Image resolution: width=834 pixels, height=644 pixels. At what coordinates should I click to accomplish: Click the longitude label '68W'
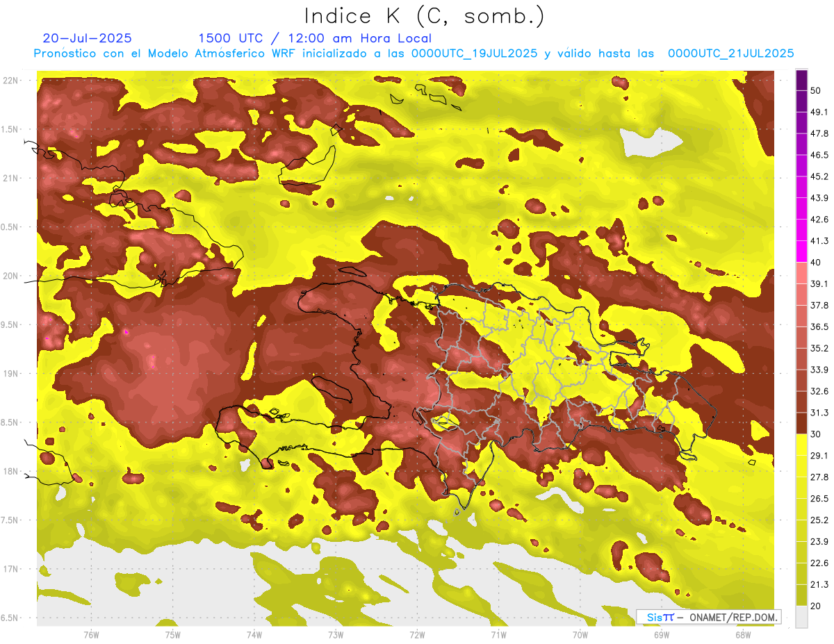(743, 635)
